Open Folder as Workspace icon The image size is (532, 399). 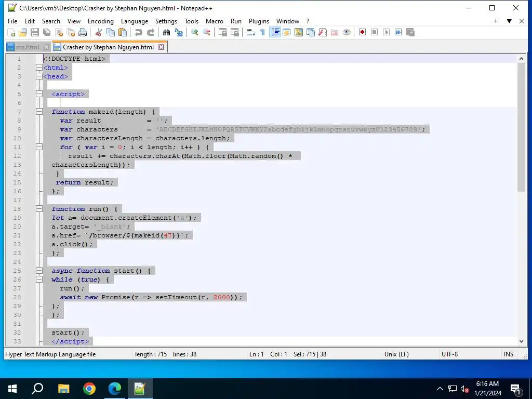pos(335,32)
